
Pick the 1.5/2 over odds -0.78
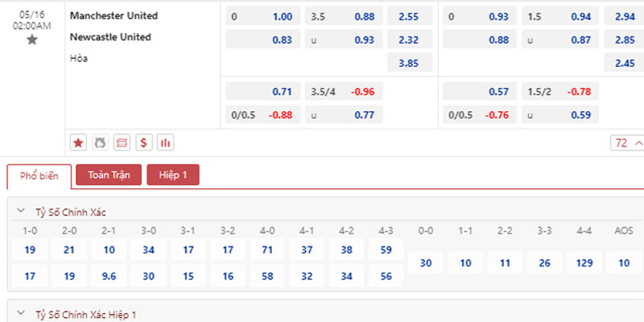(560, 91)
